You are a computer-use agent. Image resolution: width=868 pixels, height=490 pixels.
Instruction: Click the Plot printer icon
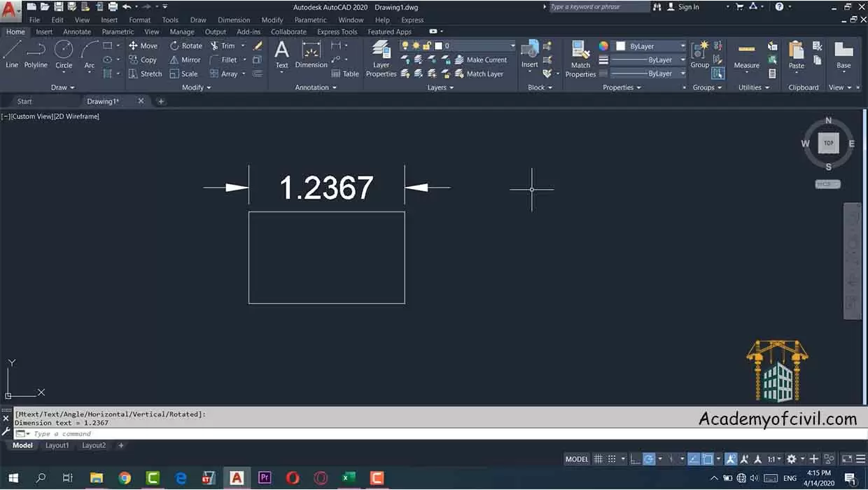113,6
